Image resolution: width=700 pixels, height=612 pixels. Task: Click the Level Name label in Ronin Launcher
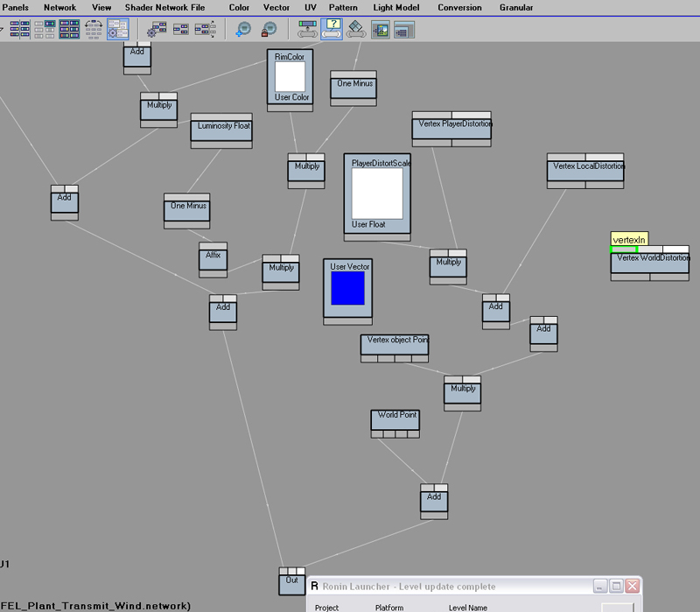[x=468, y=608]
